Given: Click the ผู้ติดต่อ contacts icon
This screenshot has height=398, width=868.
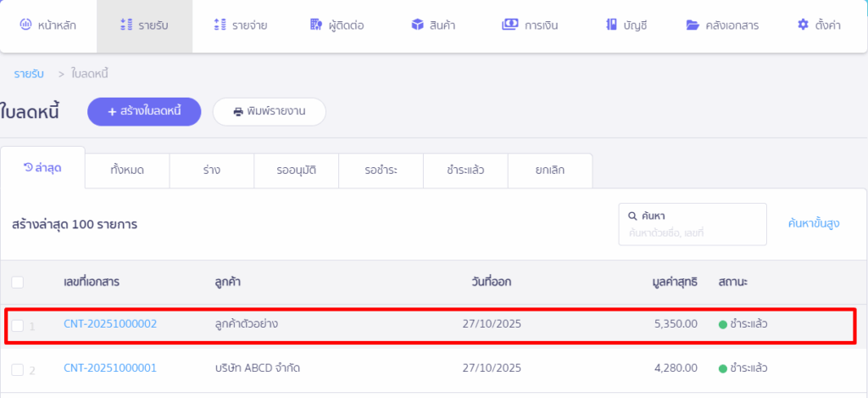Looking at the screenshot, I should (316, 25).
